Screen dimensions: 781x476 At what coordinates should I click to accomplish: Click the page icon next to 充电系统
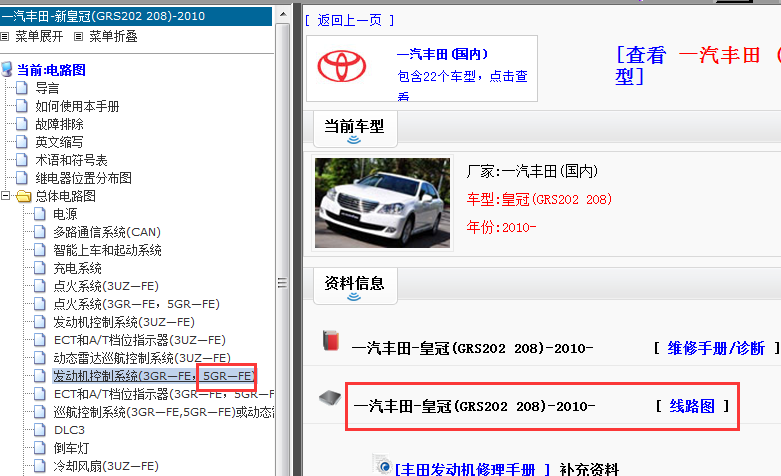coord(39,268)
